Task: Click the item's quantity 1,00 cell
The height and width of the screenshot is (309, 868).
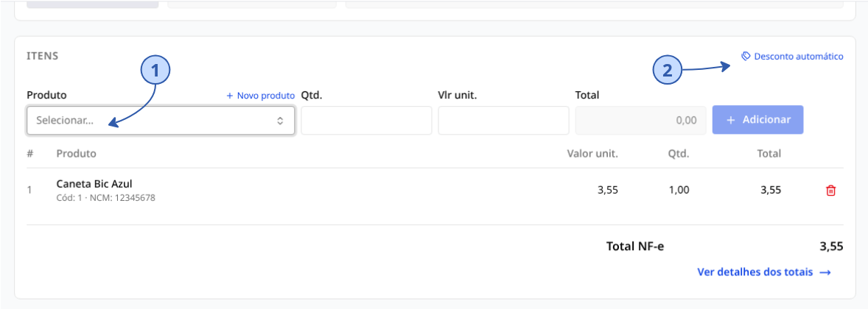Action: [679, 191]
